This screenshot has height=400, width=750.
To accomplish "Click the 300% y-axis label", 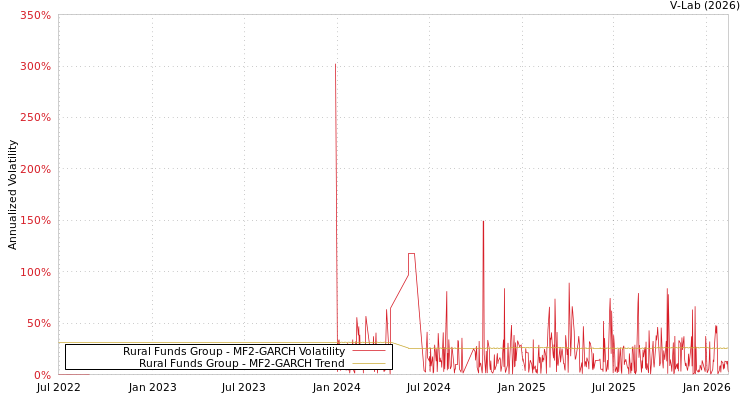I will (35, 67).
